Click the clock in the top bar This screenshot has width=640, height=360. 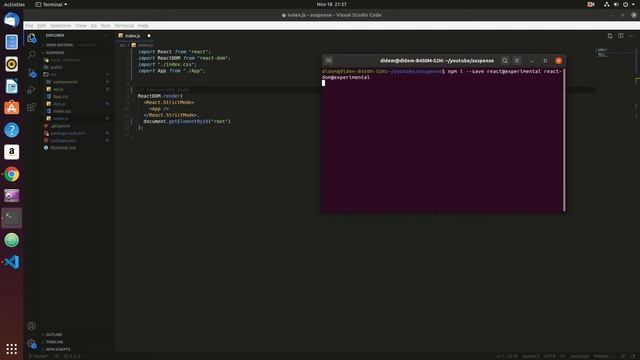point(331,4)
